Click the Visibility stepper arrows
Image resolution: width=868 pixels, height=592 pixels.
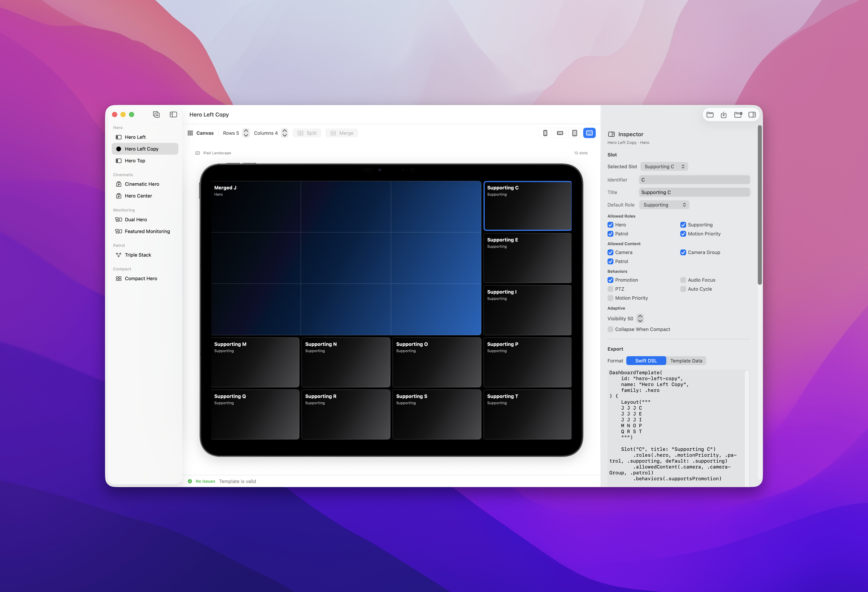(640, 319)
